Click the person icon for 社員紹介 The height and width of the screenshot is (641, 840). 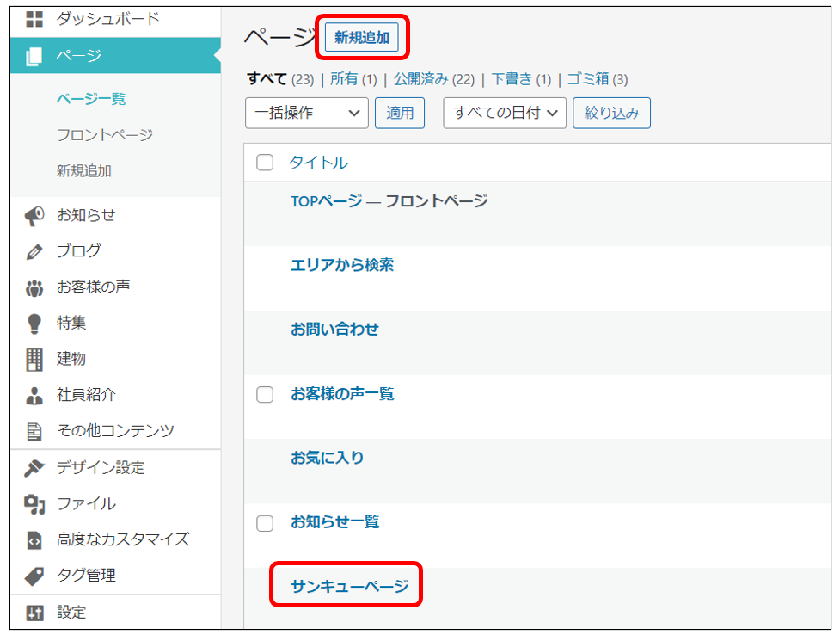(x=34, y=395)
